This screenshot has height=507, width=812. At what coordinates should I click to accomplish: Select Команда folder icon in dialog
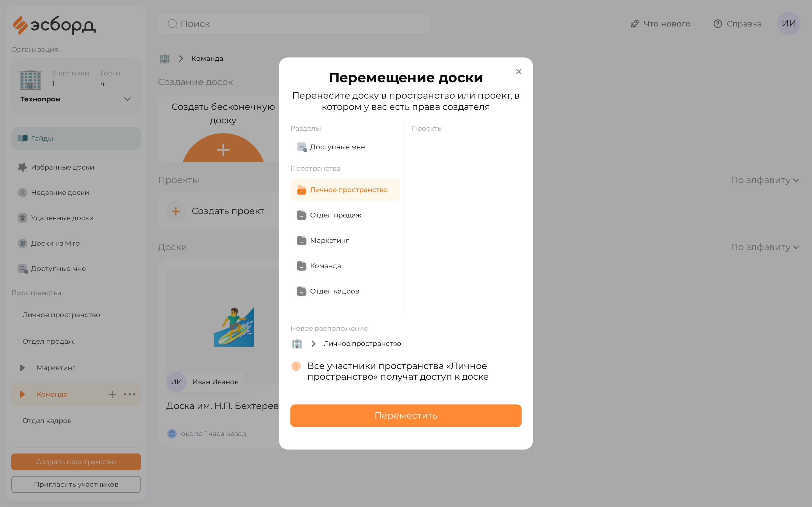301,266
